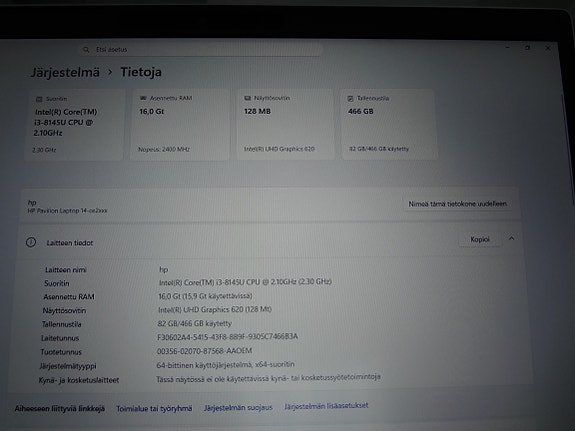Click 'Nopeus: 2400 MHz' text
The height and width of the screenshot is (431, 575).
click(x=164, y=149)
